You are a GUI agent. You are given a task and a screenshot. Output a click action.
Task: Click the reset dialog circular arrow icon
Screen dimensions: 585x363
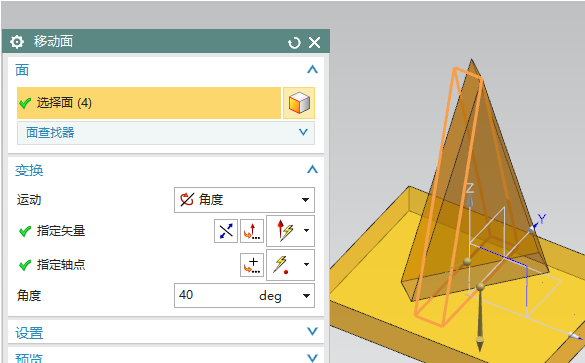point(294,43)
